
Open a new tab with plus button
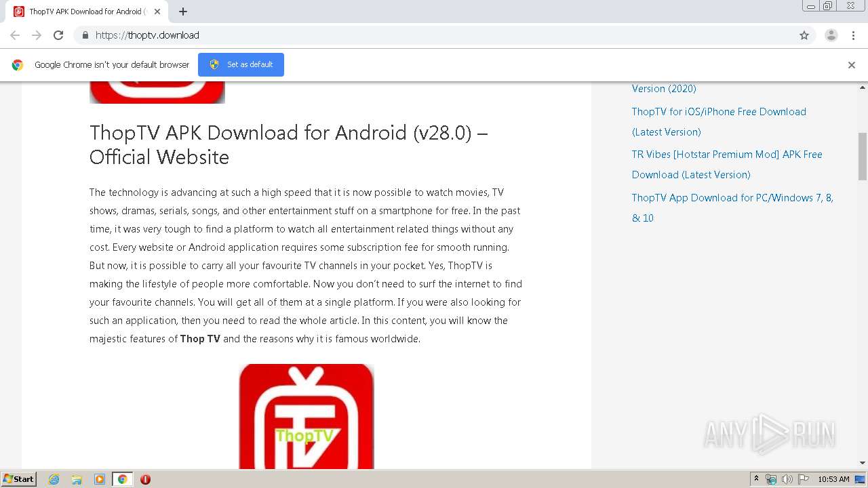183,12
